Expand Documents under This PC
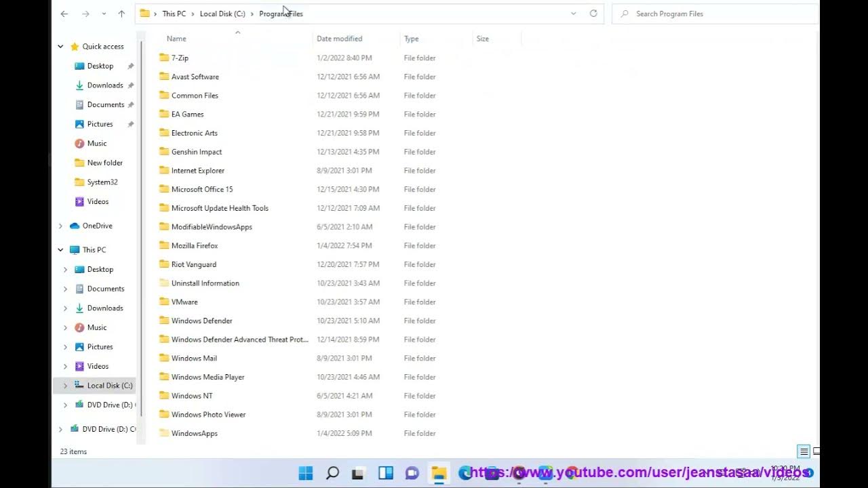Image resolution: width=868 pixels, height=488 pixels. [x=65, y=289]
